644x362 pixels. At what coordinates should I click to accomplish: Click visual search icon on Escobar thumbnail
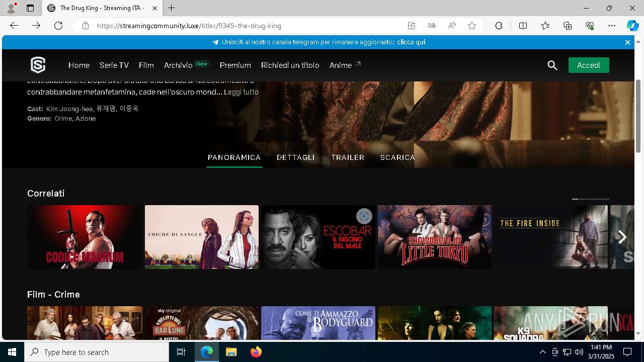tap(364, 216)
